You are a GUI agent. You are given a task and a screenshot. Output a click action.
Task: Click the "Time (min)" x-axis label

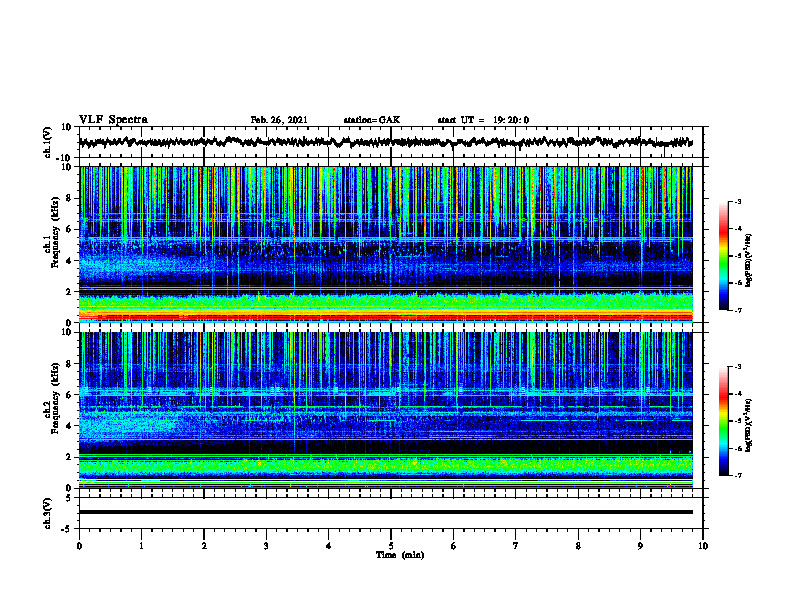click(x=400, y=555)
